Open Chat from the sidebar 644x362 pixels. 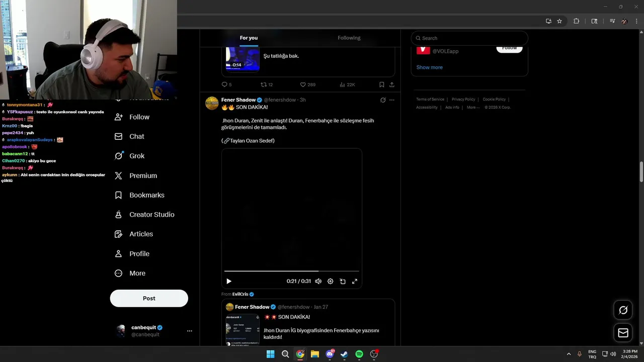click(130, 136)
